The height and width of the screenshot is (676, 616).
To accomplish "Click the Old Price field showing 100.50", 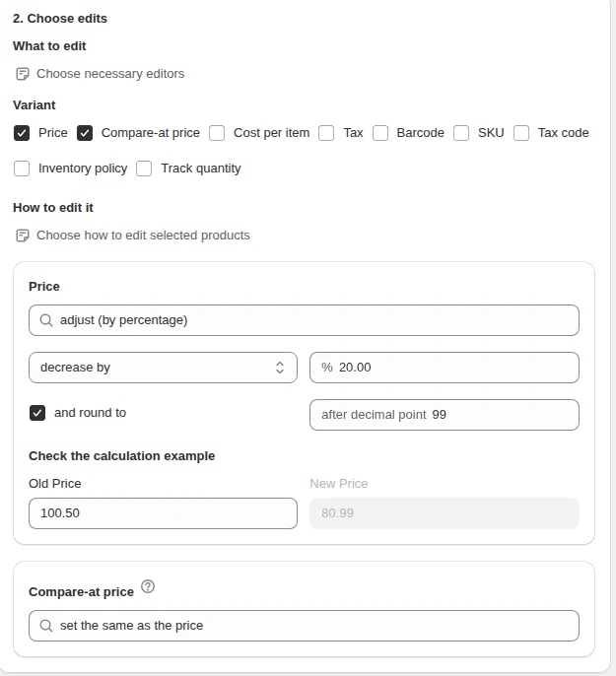I will click(163, 513).
